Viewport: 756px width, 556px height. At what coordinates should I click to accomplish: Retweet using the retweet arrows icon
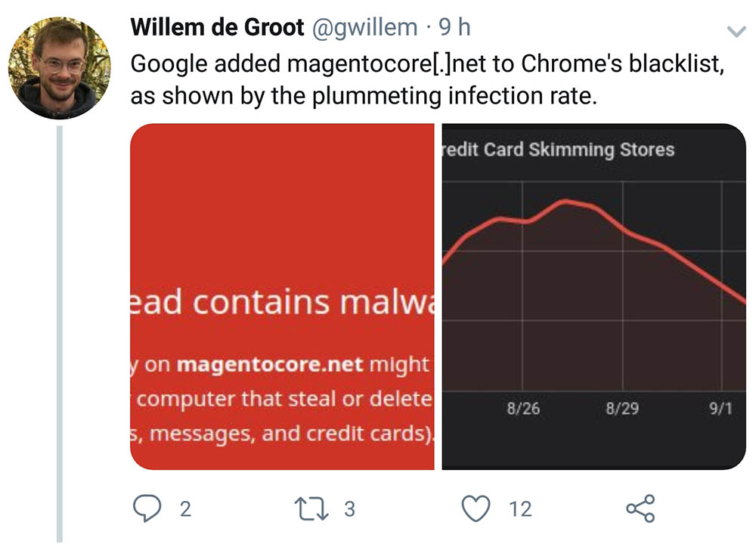coord(311,508)
